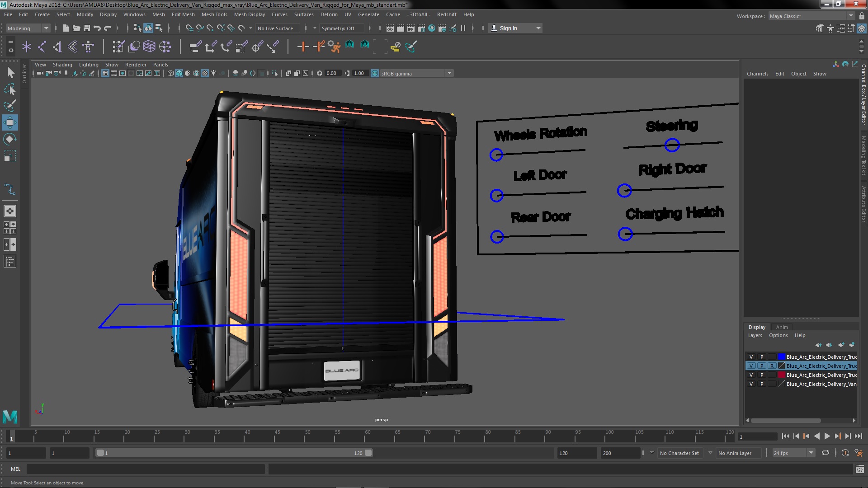Image resolution: width=868 pixels, height=488 pixels.
Task: Click the MEL command language label
Action: [x=16, y=469]
